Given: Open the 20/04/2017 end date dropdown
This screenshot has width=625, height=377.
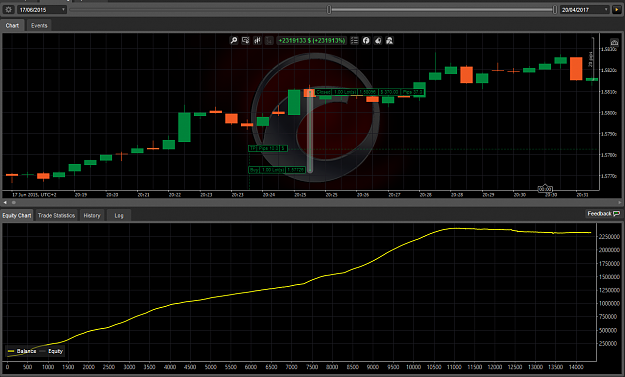Looking at the screenshot, I should click(584, 10).
